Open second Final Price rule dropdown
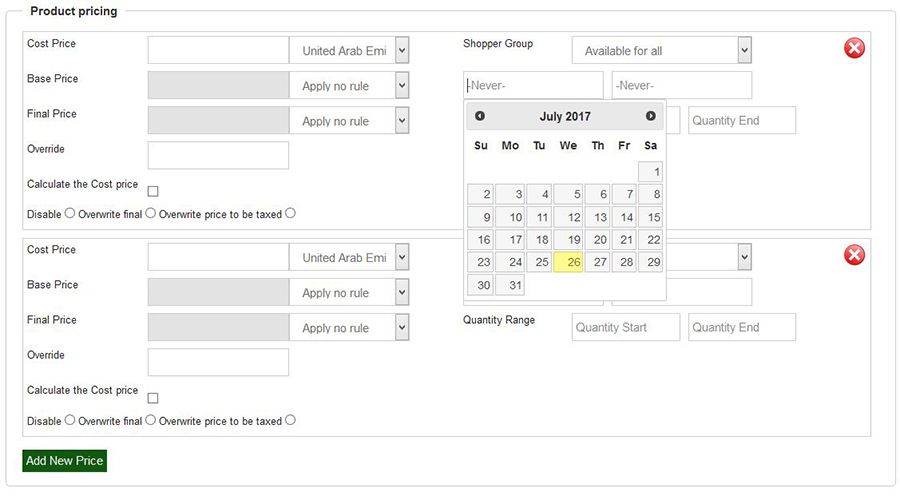The width and height of the screenshot is (900, 496). (349, 327)
